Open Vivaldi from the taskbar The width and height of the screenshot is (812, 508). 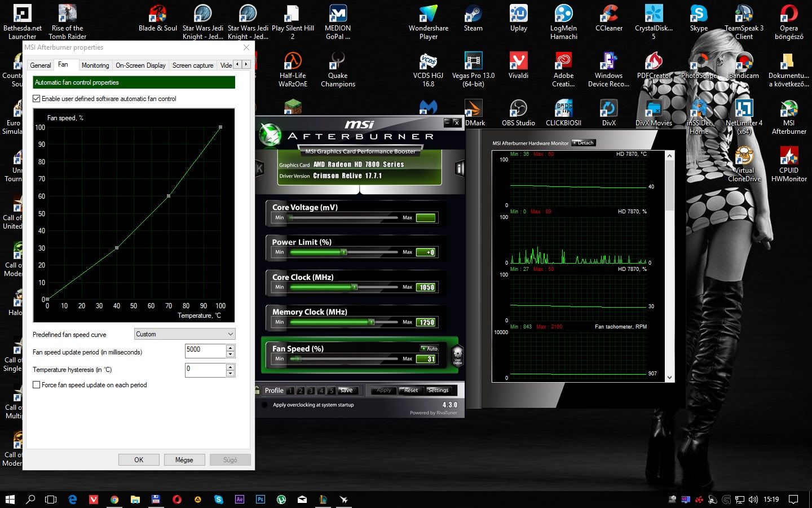(94, 500)
